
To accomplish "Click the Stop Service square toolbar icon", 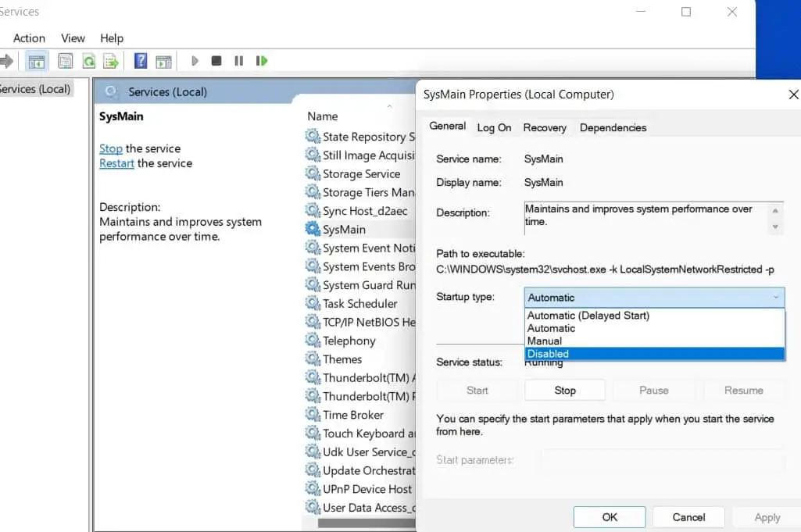I will click(216, 61).
